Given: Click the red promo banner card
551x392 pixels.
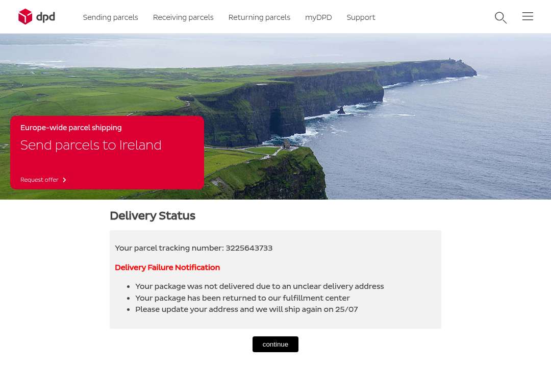Looking at the screenshot, I should tap(107, 153).
